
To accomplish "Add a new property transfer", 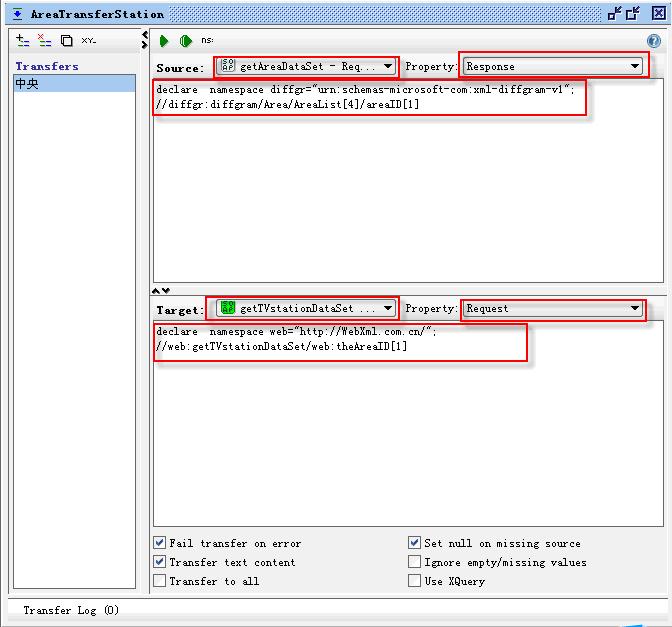I will tap(22, 40).
